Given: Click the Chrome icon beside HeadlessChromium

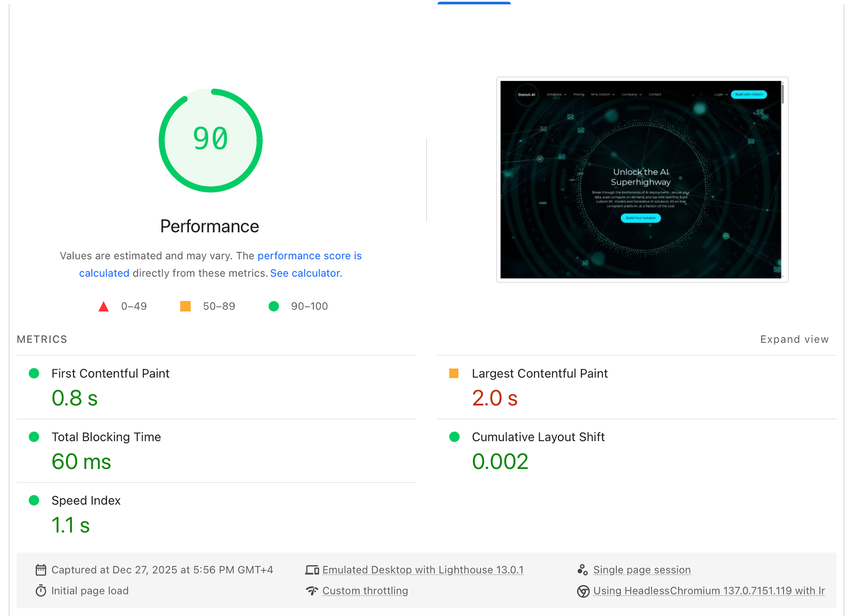Looking at the screenshot, I should point(583,591).
